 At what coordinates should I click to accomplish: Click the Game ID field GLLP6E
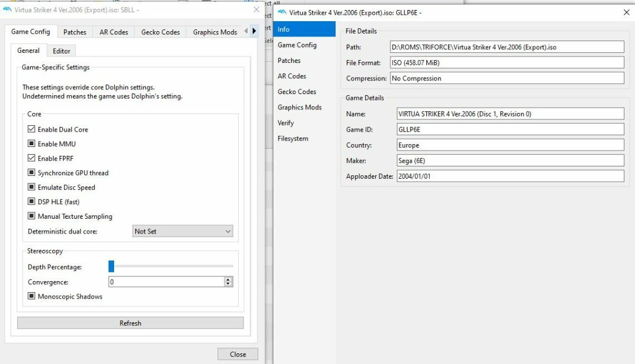tap(510, 129)
